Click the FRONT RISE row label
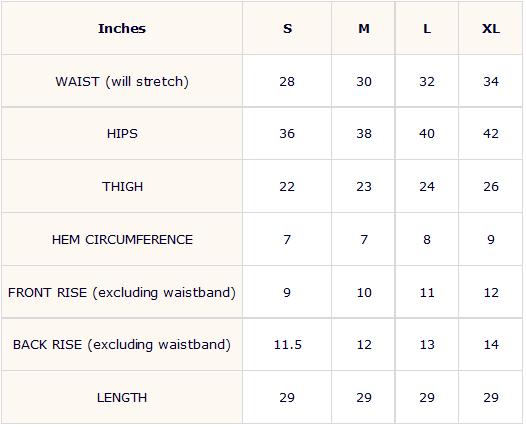The height and width of the screenshot is (427, 526). pyautogui.click(x=122, y=292)
